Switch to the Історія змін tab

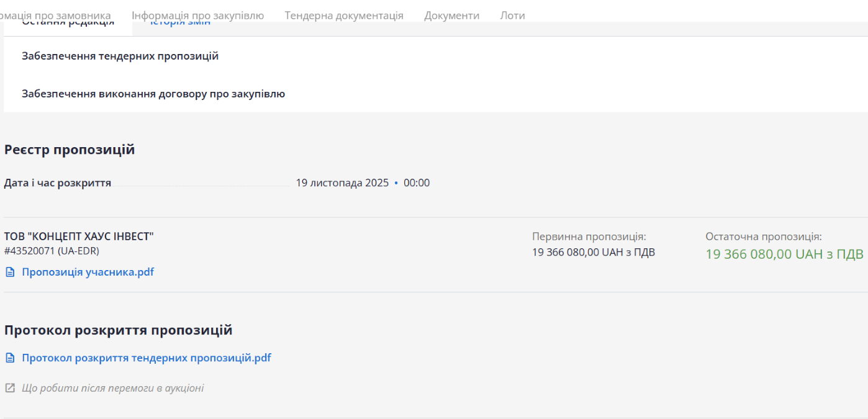coord(180,24)
